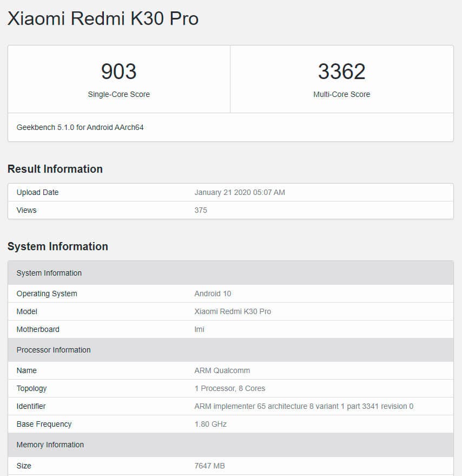
Task: Select the memory Size value 7647 MB
Action: pos(210,466)
